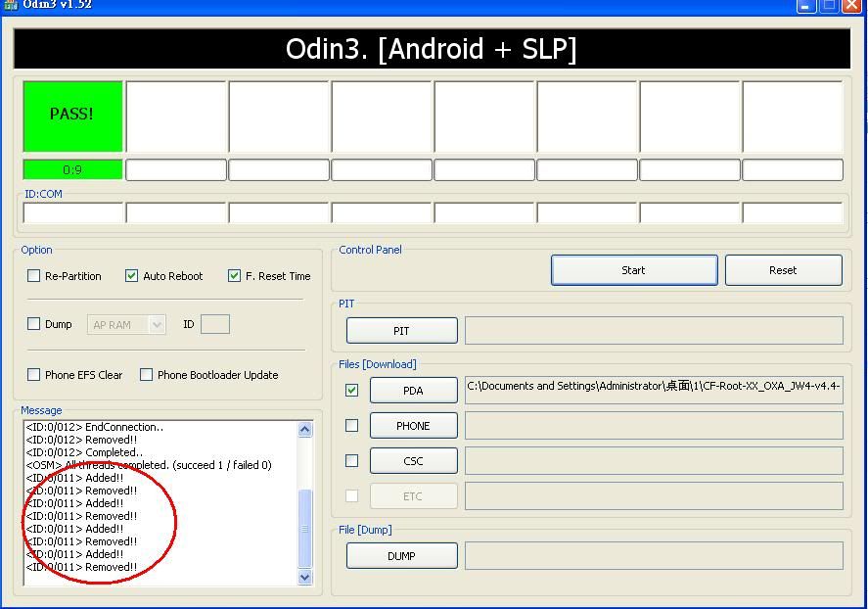Screen dimensions: 868x609
Task: Enable Phone Bootloader Update checkbox
Action: pos(147,375)
